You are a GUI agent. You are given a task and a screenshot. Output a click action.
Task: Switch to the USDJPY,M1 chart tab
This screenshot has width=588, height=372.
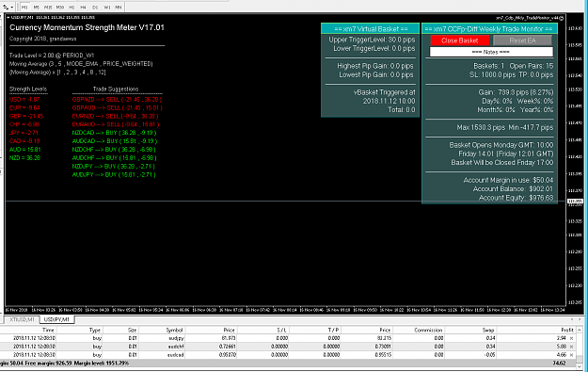pyautogui.click(x=56, y=319)
